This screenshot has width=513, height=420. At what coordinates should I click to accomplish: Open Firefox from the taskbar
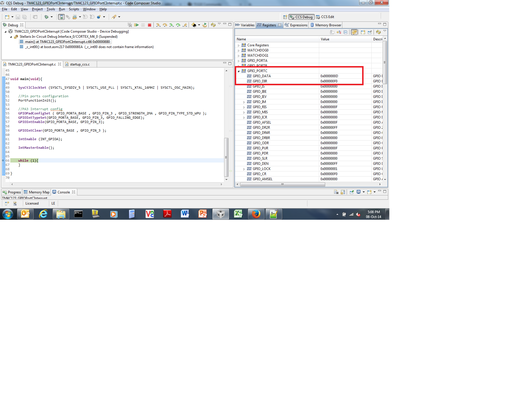[x=256, y=214]
